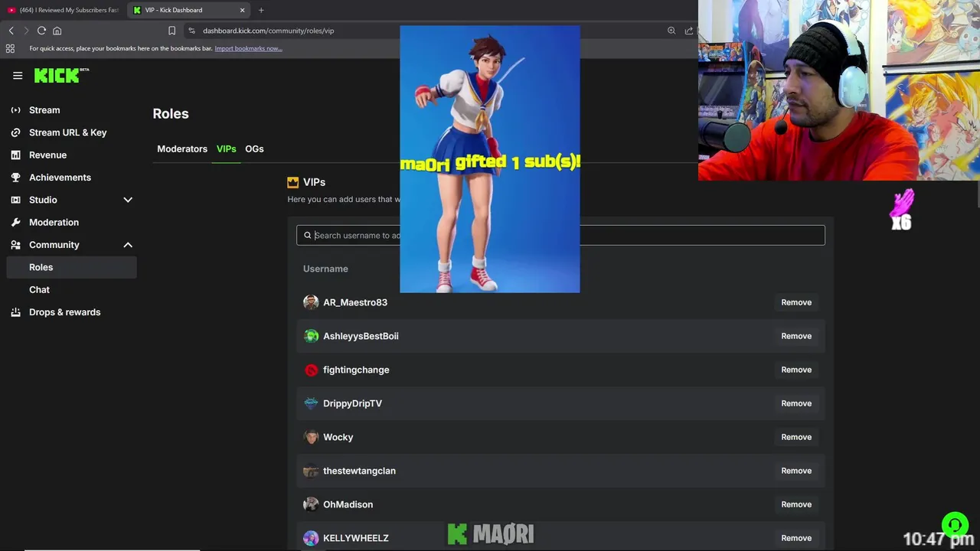This screenshot has width=980, height=551.
Task: Remove fightingchange from VIPs
Action: 796,370
